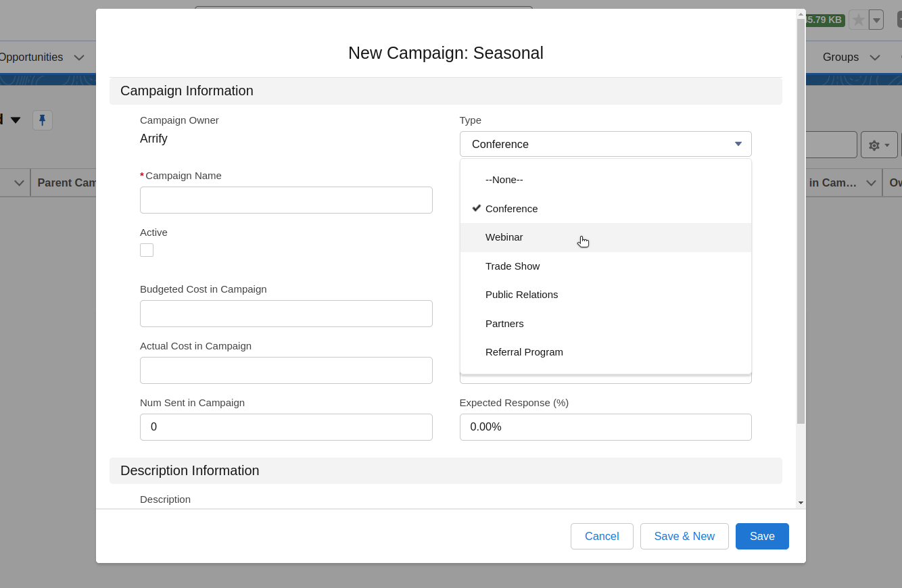902x588 pixels.
Task: Focus the Budgeted Cost in Campaign field
Action: 286,314
